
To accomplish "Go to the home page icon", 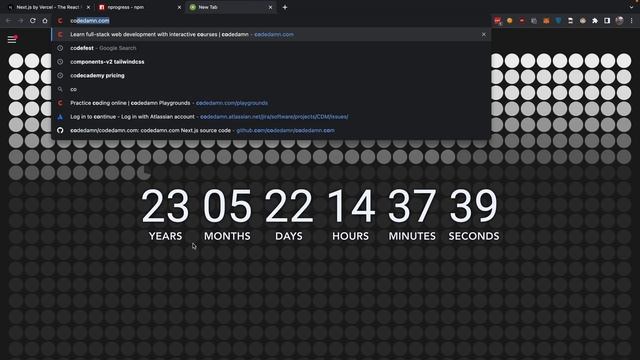I will pyautogui.click(x=45, y=20).
